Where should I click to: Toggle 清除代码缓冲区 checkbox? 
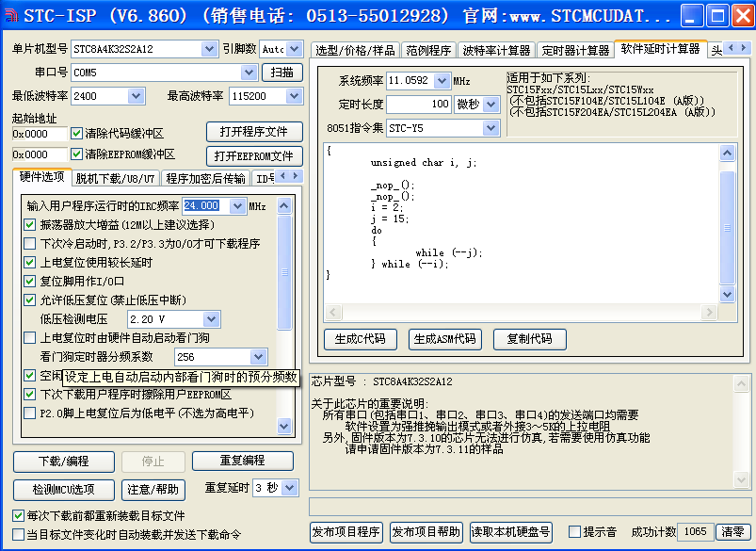tap(76, 133)
